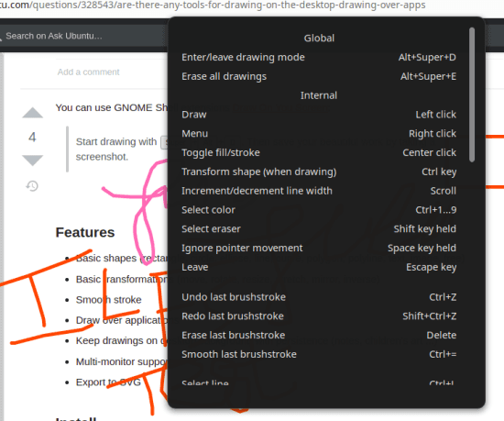
Task: Click the Toggle fill/stroke row
Action: coord(319,153)
